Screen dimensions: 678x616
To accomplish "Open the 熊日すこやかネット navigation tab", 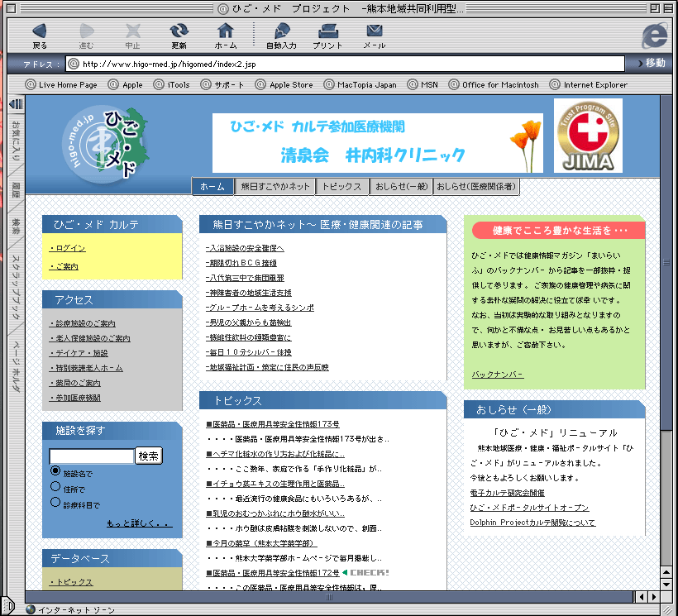I will pos(275,187).
